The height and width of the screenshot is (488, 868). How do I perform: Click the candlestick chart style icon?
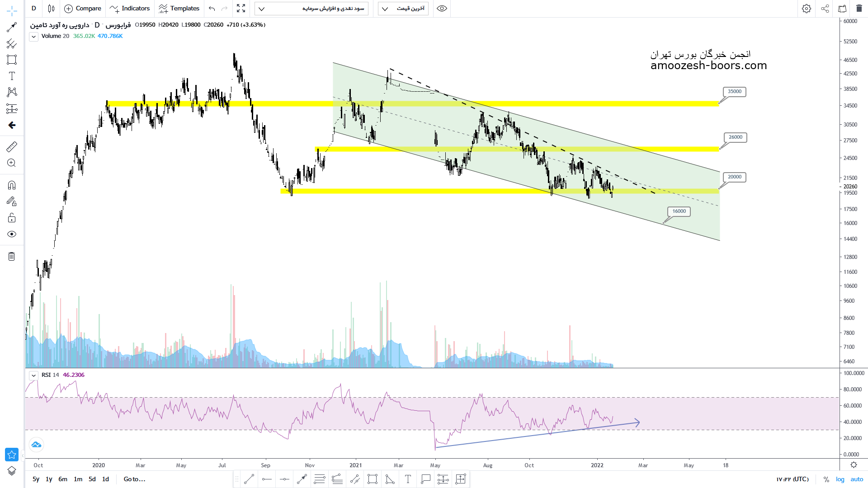click(51, 9)
